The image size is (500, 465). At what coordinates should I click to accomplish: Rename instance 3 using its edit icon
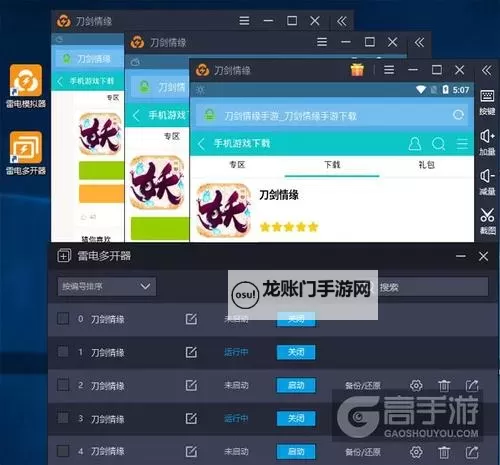click(191, 418)
